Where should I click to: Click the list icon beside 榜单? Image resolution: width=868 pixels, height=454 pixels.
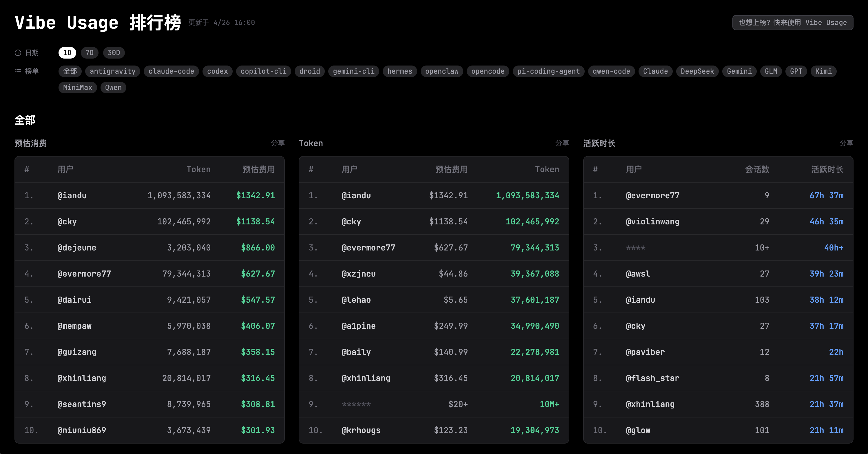(x=18, y=71)
